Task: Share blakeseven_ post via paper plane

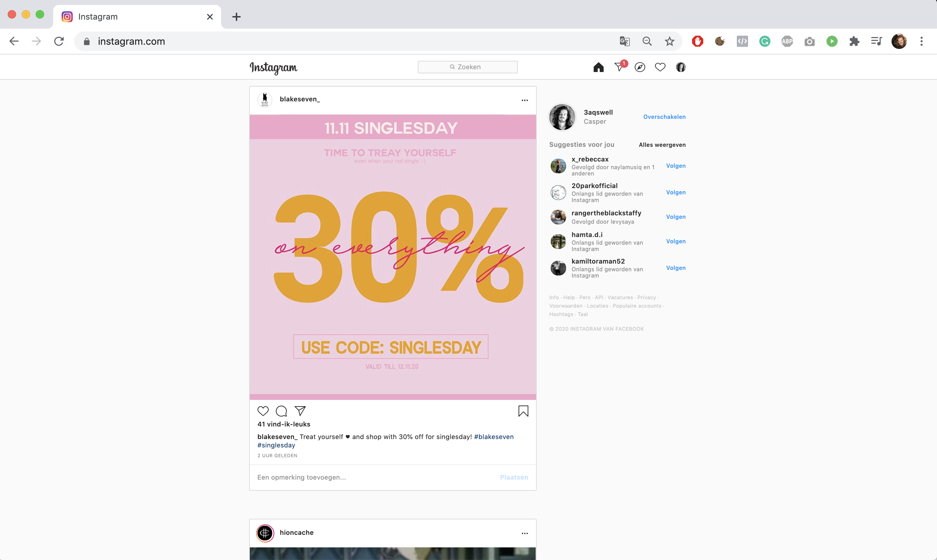Action: pyautogui.click(x=300, y=411)
